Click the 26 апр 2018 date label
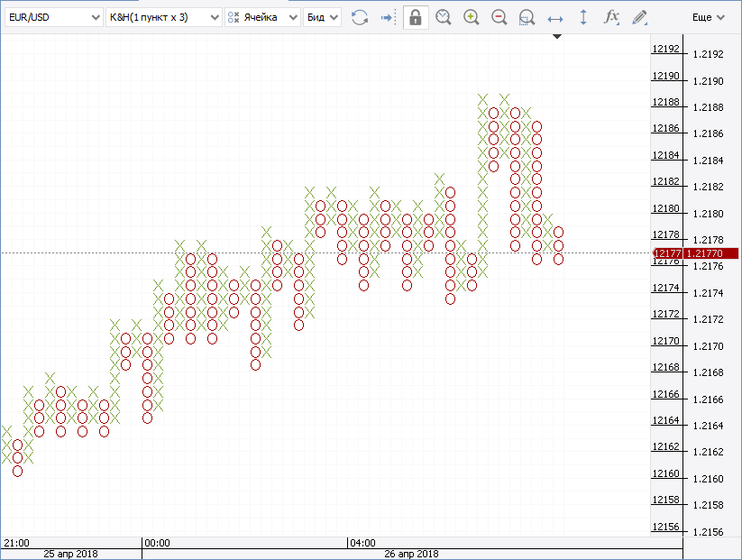The width and height of the screenshot is (742, 560). 411,554
